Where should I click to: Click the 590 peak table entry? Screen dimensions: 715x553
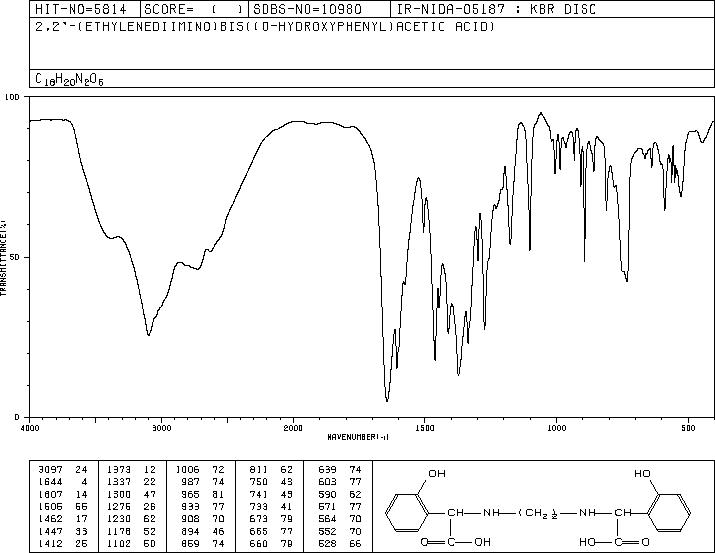click(340, 494)
